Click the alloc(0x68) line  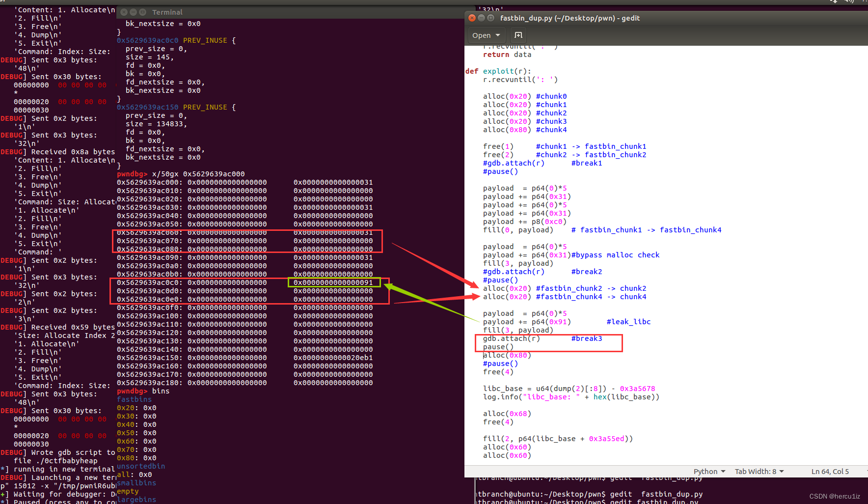tap(507, 414)
